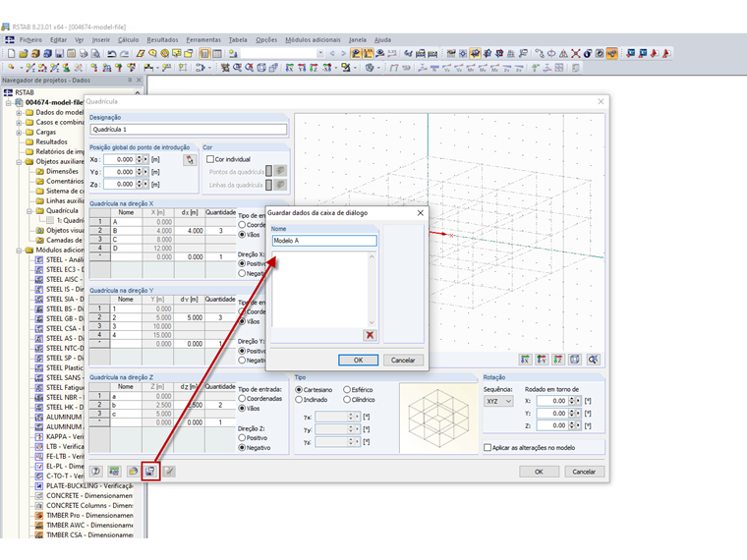This screenshot has height=560, width=747.
Task: Click OK button of Quadrícula dialog
Action: tap(539, 472)
